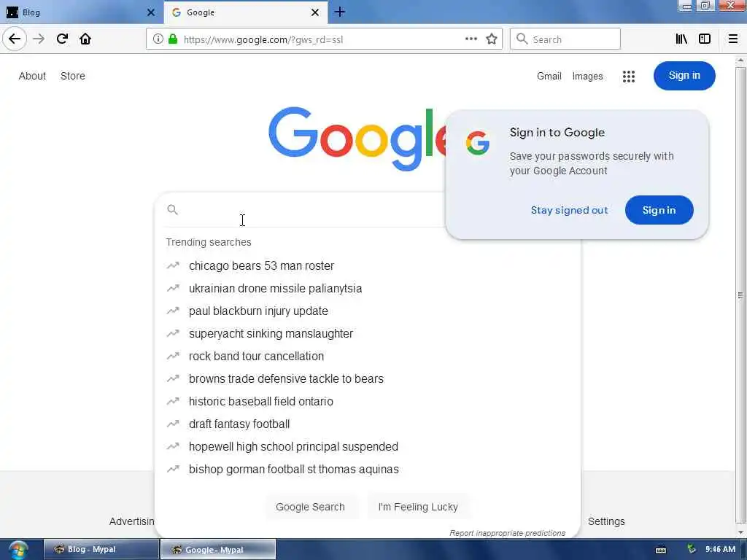Click the Advertising footer link
Viewport: 747px width, 560px height.
tap(131, 521)
